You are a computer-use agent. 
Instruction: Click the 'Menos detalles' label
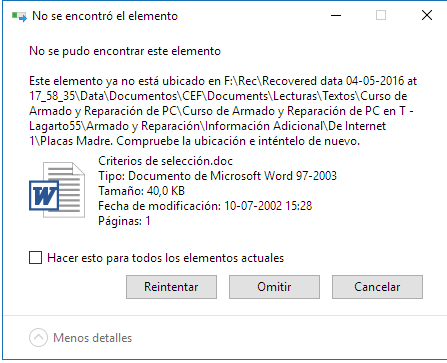(93, 338)
